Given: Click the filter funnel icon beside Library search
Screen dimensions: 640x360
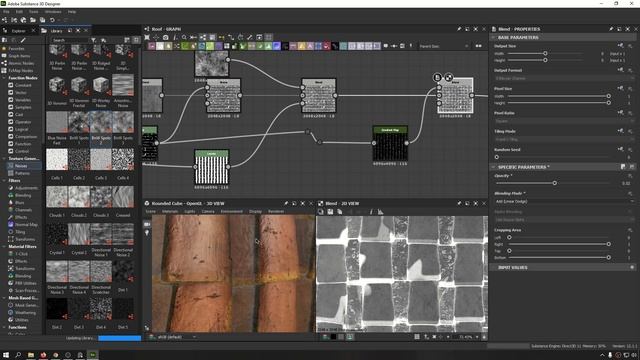Looking at the screenshot, I should 93,40.
